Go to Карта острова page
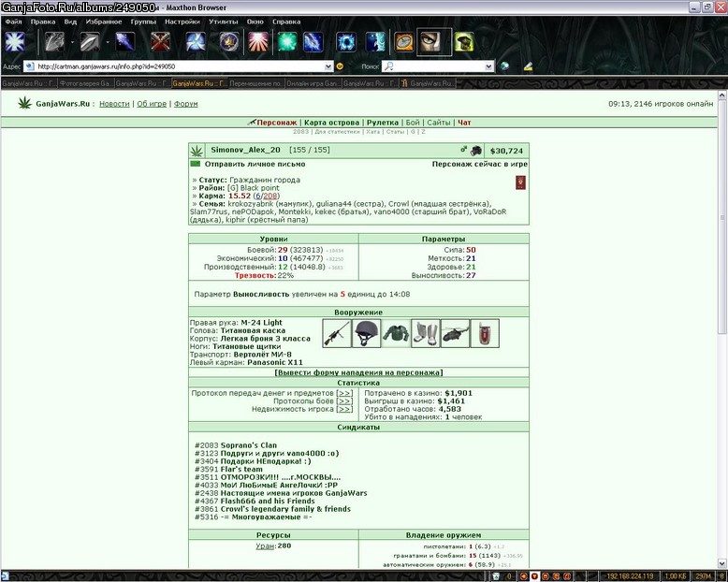This screenshot has width=728, height=582. click(x=331, y=123)
